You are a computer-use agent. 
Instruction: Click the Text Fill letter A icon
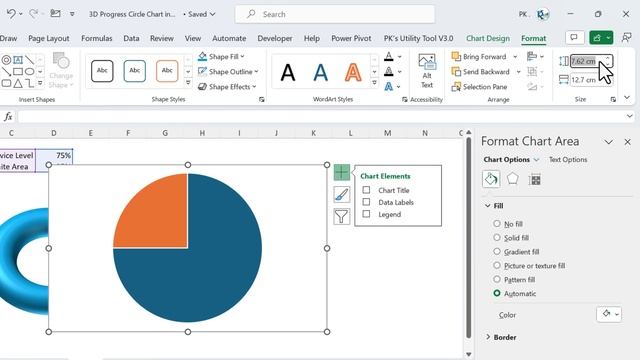389,56
